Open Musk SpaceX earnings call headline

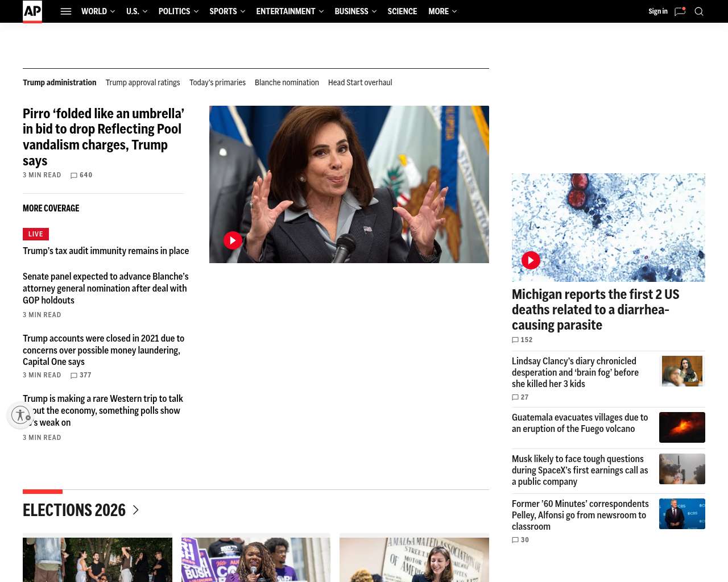(580, 470)
